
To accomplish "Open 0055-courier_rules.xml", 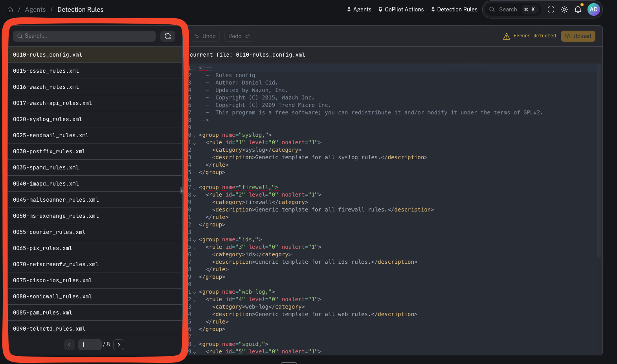I will click(x=95, y=232).
